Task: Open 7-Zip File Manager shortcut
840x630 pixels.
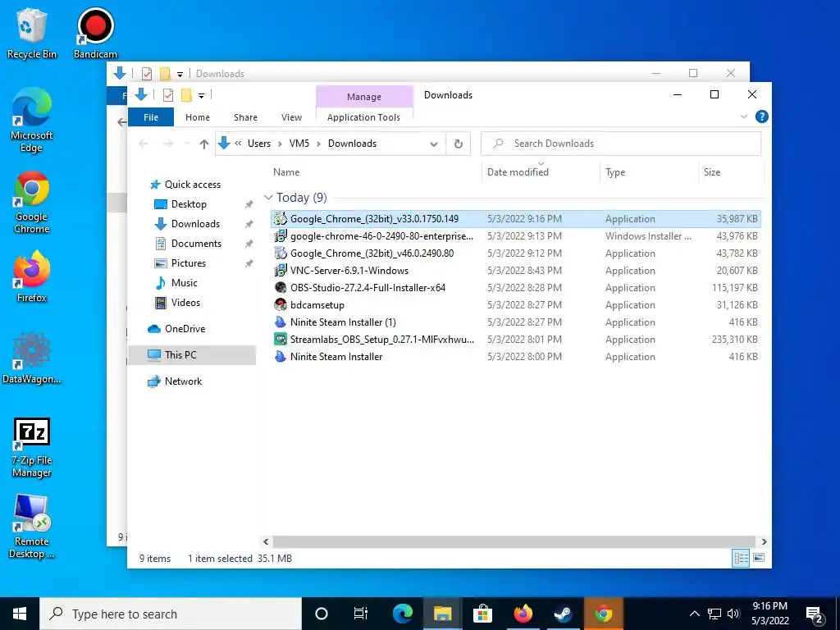Action: 31,448
